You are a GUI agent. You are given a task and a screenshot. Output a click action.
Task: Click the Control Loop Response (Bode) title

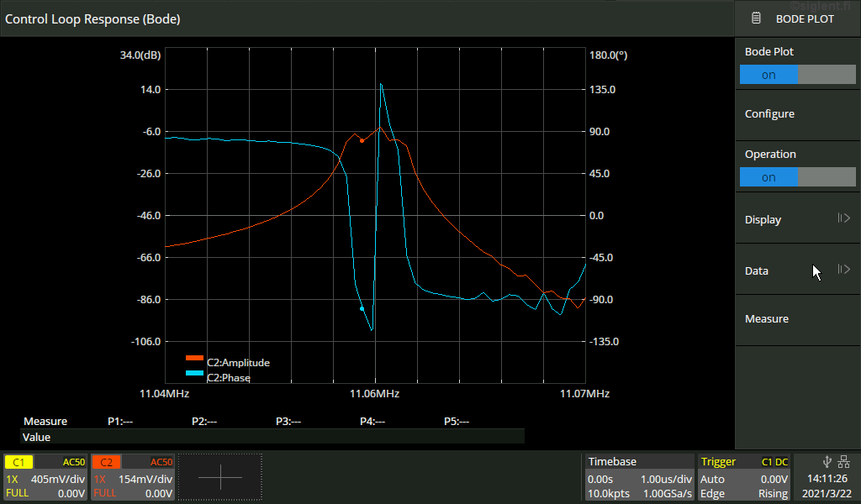click(x=92, y=18)
